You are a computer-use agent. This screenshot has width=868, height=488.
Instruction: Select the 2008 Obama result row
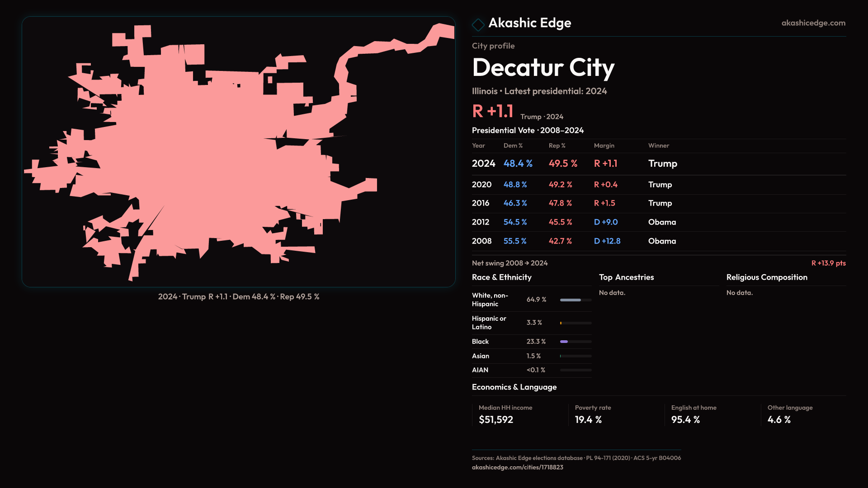[x=658, y=241]
